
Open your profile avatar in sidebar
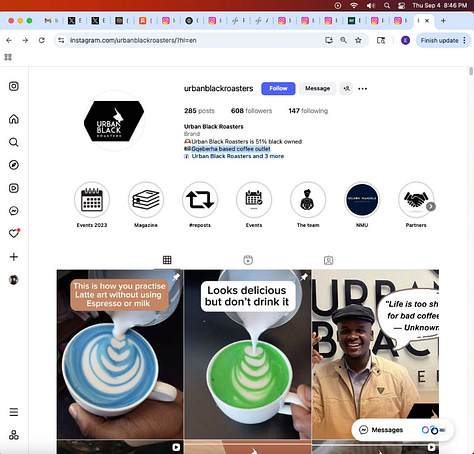tap(14, 280)
